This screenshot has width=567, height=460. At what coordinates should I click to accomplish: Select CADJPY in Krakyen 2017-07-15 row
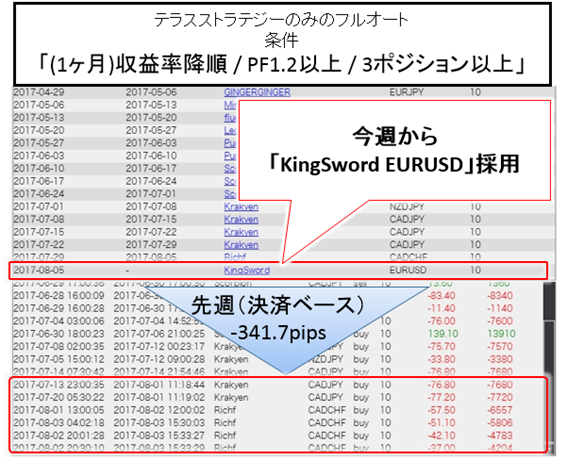[x=407, y=232]
